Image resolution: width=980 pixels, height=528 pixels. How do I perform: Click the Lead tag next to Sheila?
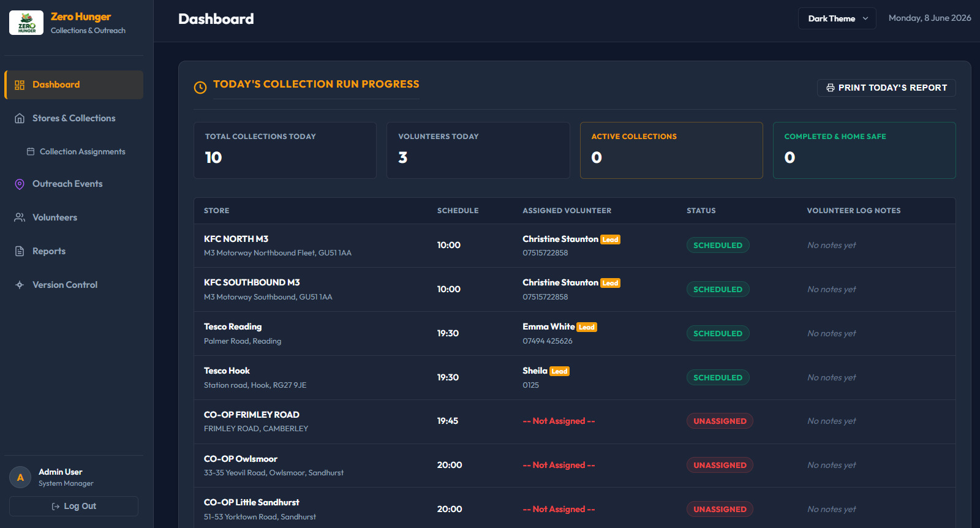[x=559, y=371]
